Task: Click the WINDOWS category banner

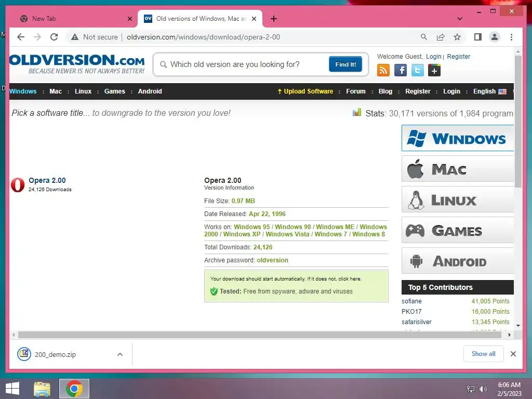Action: [458, 138]
